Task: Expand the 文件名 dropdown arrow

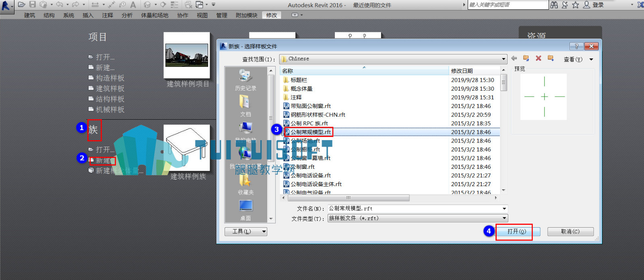Action: point(504,209)
